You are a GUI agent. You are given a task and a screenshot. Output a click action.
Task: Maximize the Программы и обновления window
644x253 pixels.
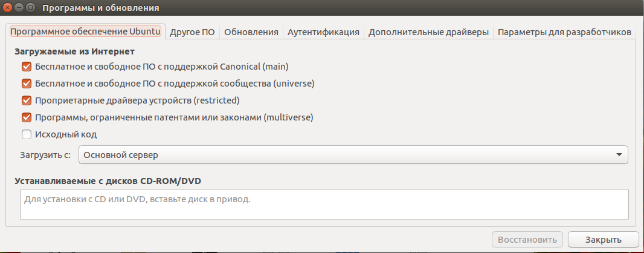(x=31, y=8)
